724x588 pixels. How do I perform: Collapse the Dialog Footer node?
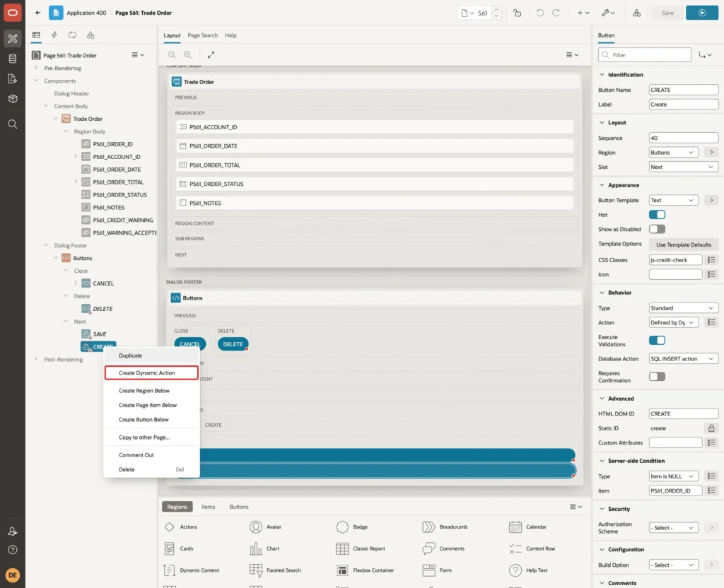pos(46,245)
